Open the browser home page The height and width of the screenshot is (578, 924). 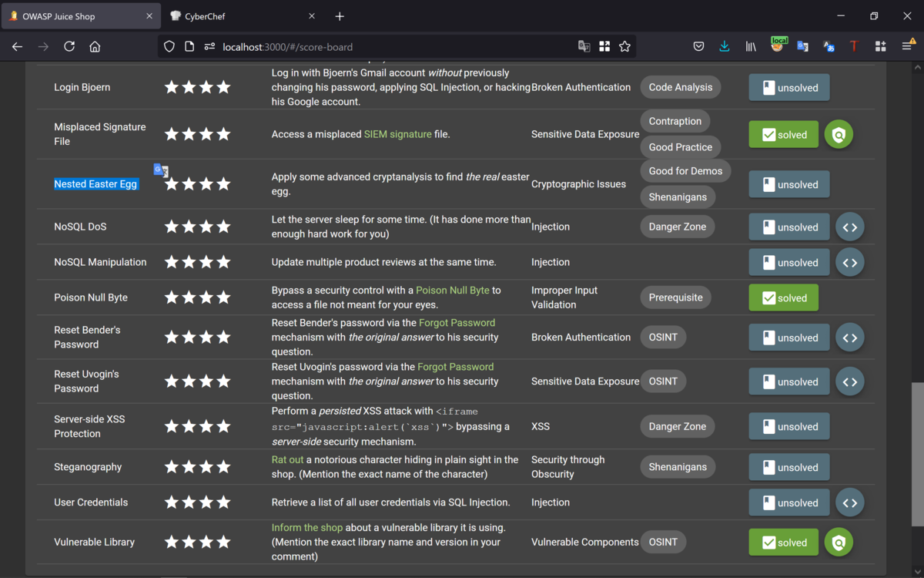click(95, 46)
